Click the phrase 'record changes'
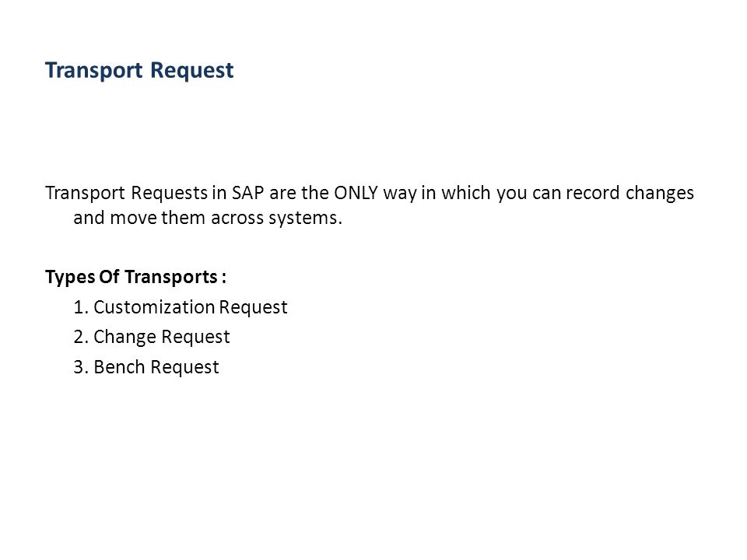The width and height of the screenshot is (747, 560). click(x=630, y=193)
